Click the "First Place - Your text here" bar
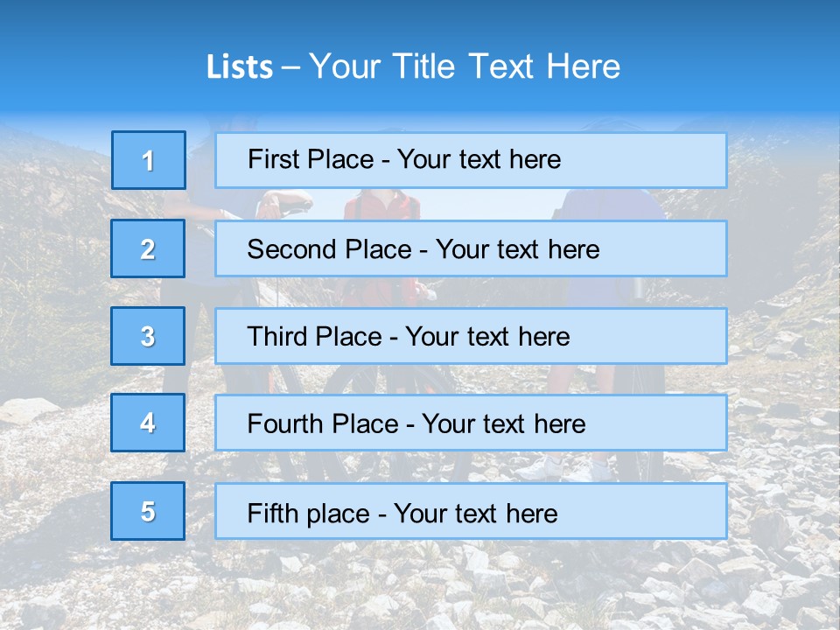This screenshot has width=840, height=630. pos(471,160)
